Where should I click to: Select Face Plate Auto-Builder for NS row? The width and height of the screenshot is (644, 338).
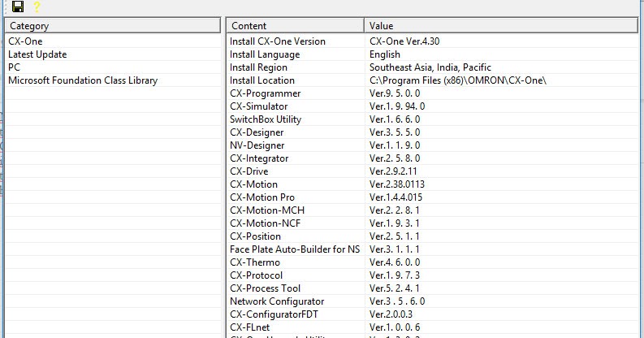click(x=433, y=249)
